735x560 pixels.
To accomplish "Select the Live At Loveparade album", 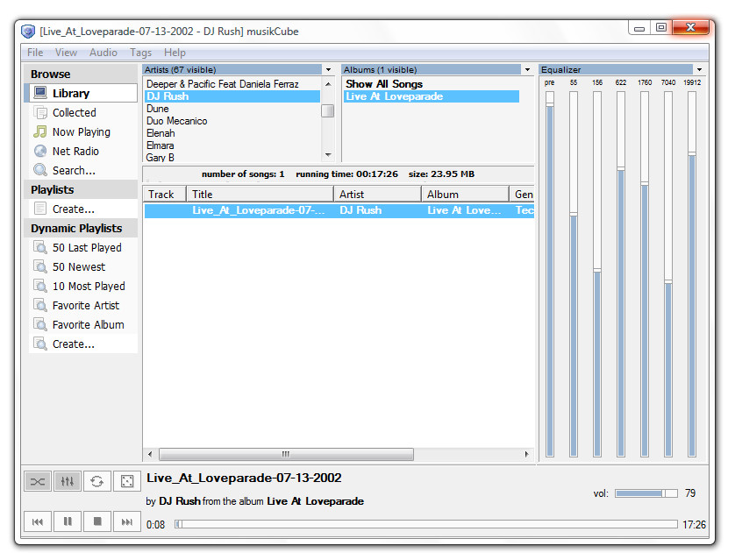I will click(x=432, y=96).
